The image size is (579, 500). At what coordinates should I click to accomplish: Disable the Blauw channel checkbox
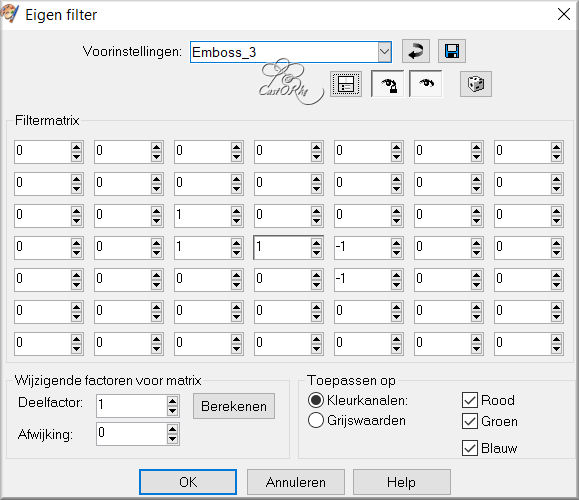pos(470,448)
